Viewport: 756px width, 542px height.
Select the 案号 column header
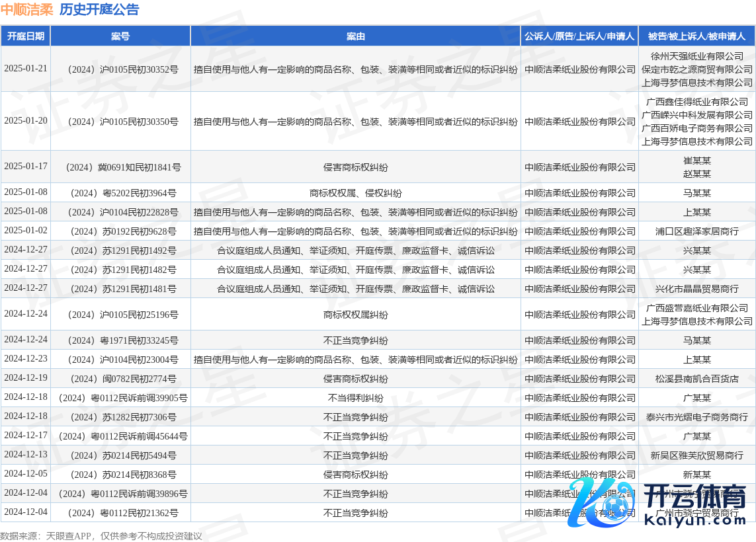click(x=120, y=36)
